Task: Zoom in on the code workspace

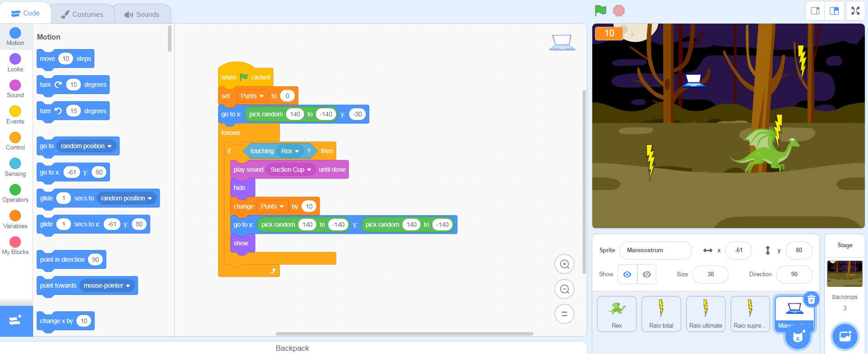Action: coord(565,264)
